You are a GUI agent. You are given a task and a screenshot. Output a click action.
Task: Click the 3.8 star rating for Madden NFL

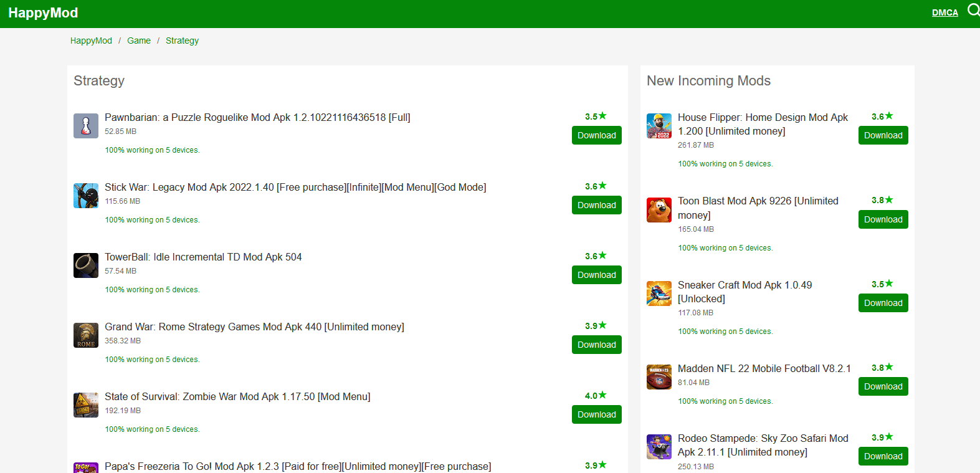tap(882, 368)
